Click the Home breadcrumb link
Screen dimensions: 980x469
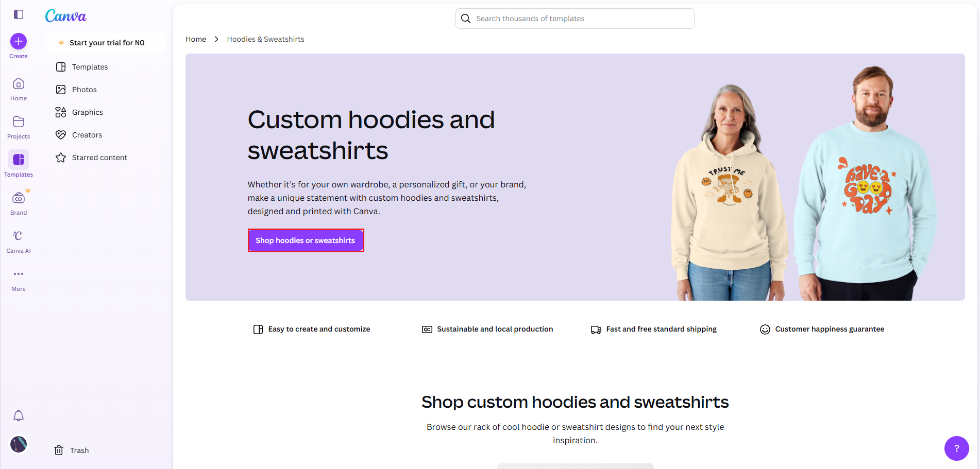click(196, 39)
